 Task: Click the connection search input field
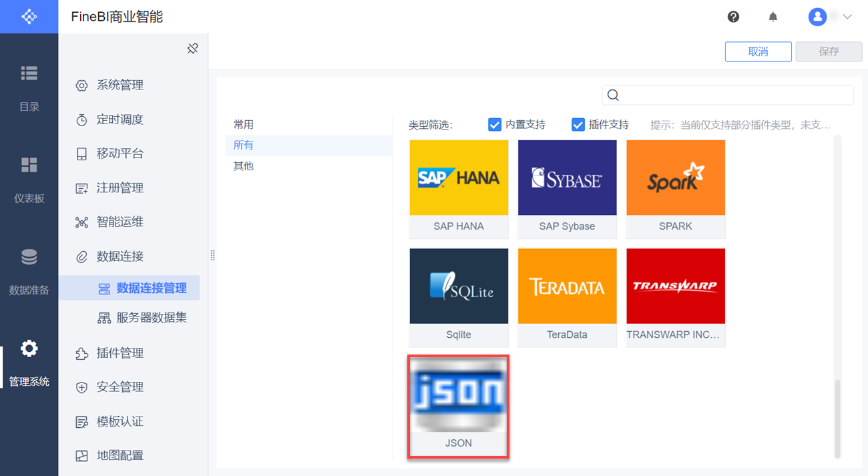728,95
